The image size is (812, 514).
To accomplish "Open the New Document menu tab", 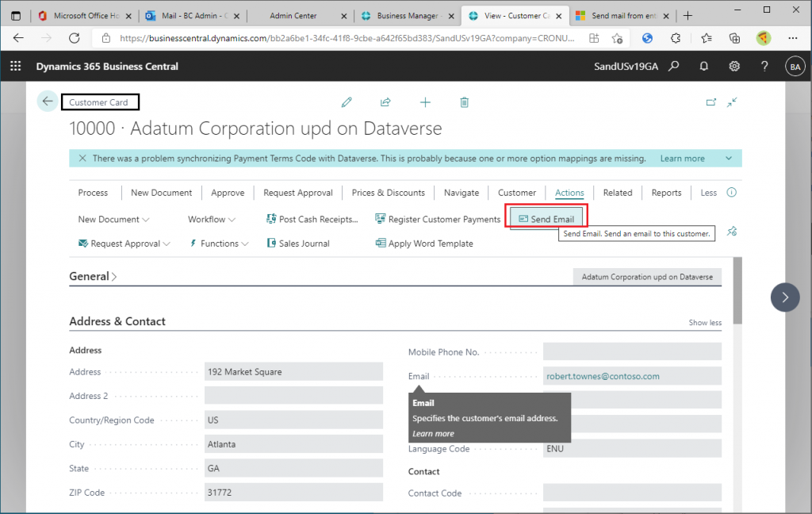I will click(162, 193).
